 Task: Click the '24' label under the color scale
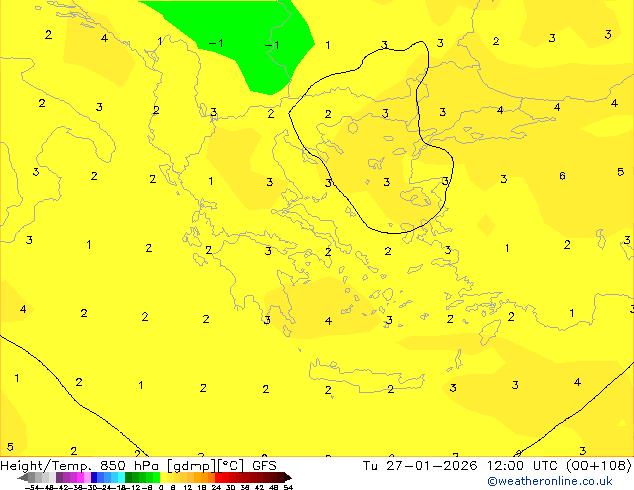[x=216, y=487]
